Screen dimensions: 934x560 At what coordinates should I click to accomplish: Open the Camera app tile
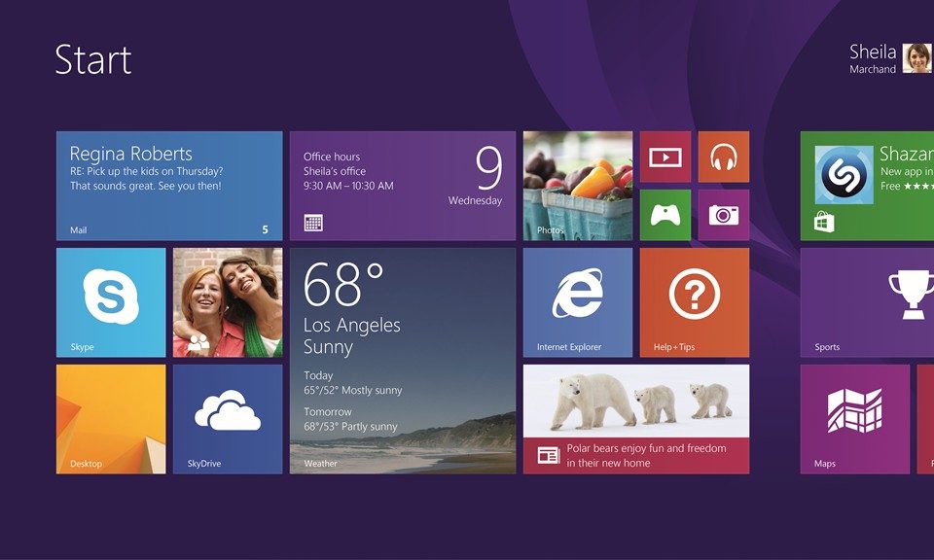724,215
